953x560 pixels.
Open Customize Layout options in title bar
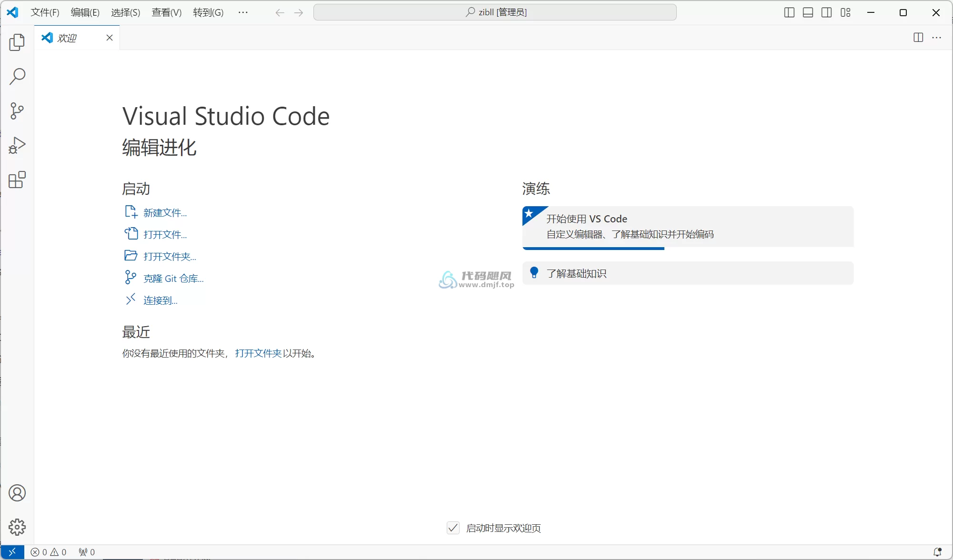click(845, 12)
